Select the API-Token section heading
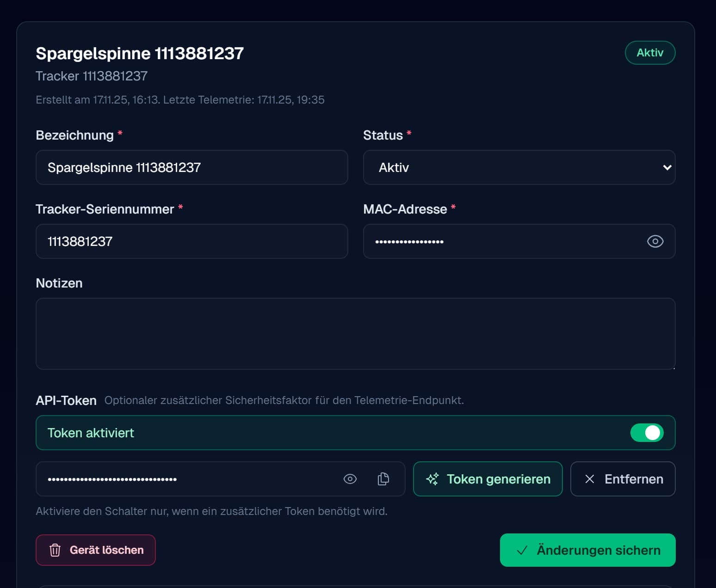716x588 pixels. click(x=66, y=400)
